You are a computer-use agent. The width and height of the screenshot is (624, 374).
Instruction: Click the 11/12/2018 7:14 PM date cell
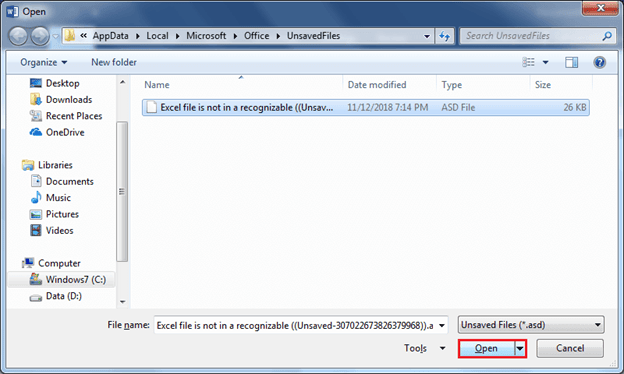(x=388, y=107)
